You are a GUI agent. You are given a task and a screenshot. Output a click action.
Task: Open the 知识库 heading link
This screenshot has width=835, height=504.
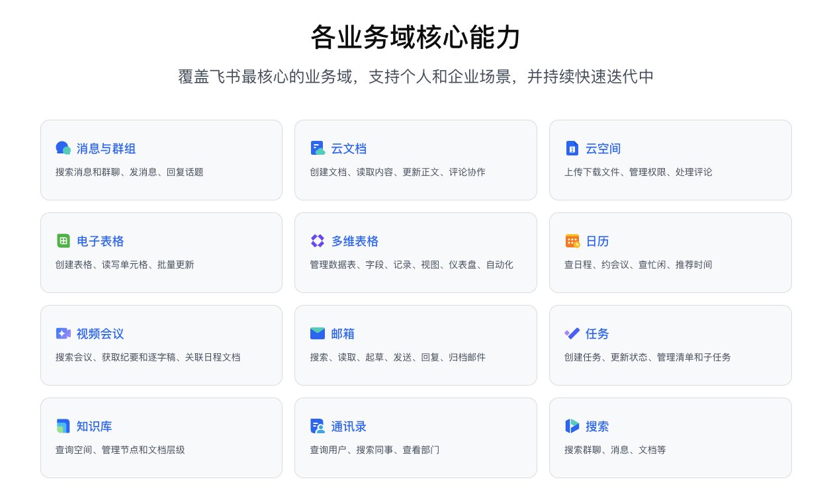[94, 427]
